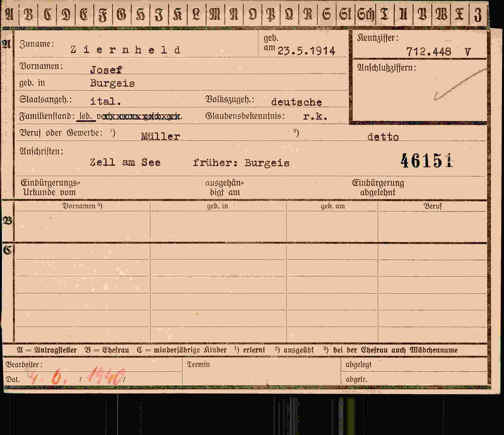Click the "Volkszugeh.:" label
This screenshot has height=435, width=504.
(230, 99)
